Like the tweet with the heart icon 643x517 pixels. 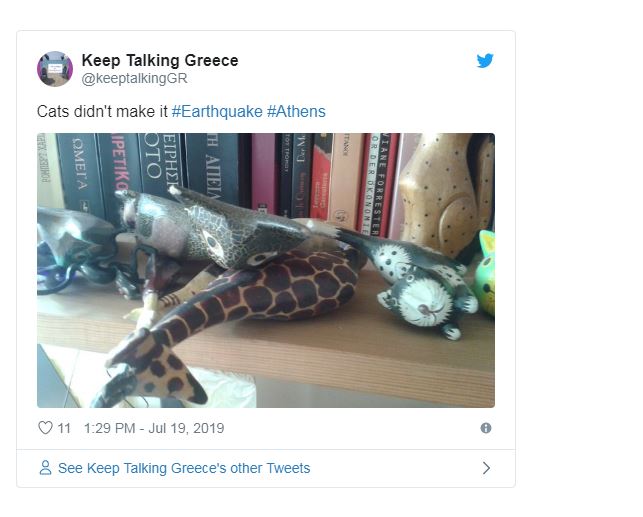pos(45,428)
